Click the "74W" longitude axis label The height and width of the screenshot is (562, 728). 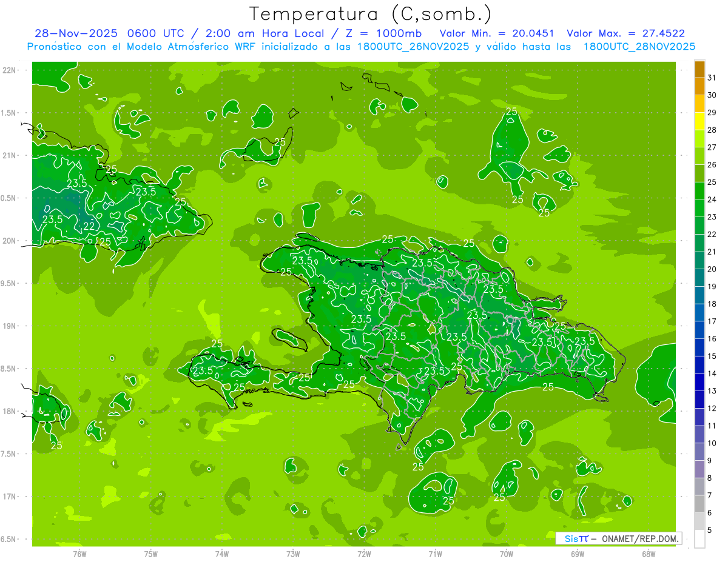coord(222,554)
